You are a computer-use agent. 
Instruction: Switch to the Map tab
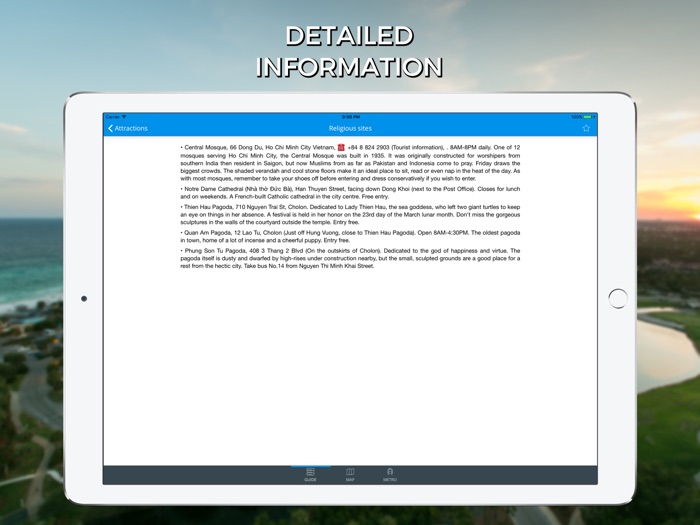click(350, 475)
